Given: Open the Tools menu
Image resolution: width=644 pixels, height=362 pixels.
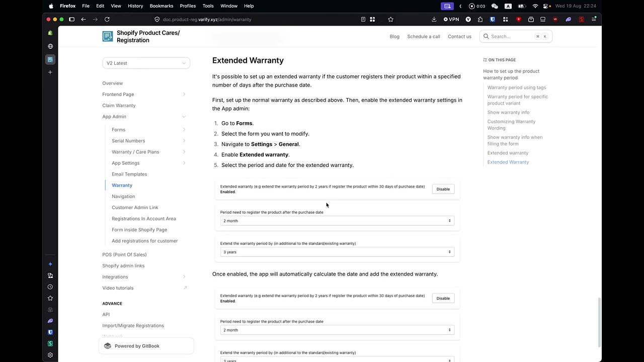Looking at the screenshot, I should coord(208,6).
